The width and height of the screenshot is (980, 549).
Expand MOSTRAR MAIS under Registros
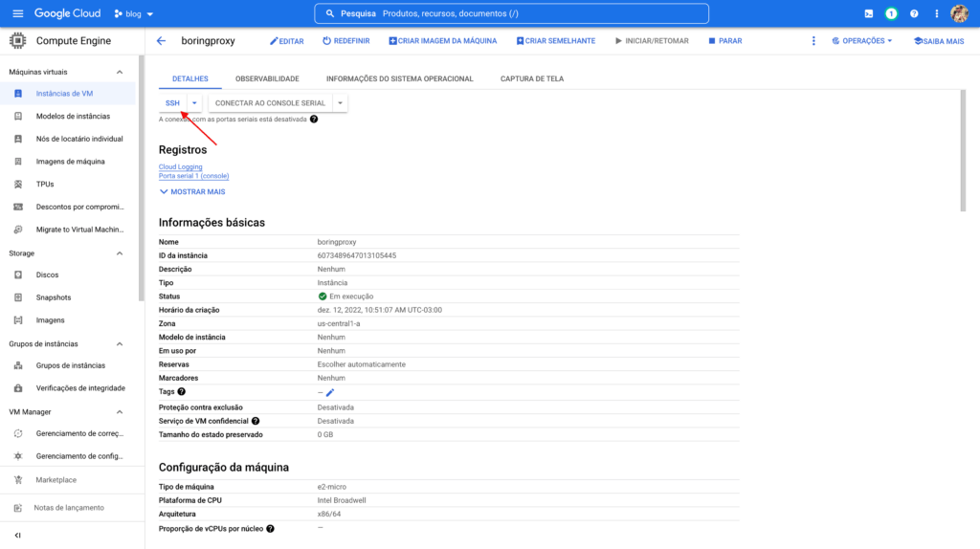pos(191,191)
